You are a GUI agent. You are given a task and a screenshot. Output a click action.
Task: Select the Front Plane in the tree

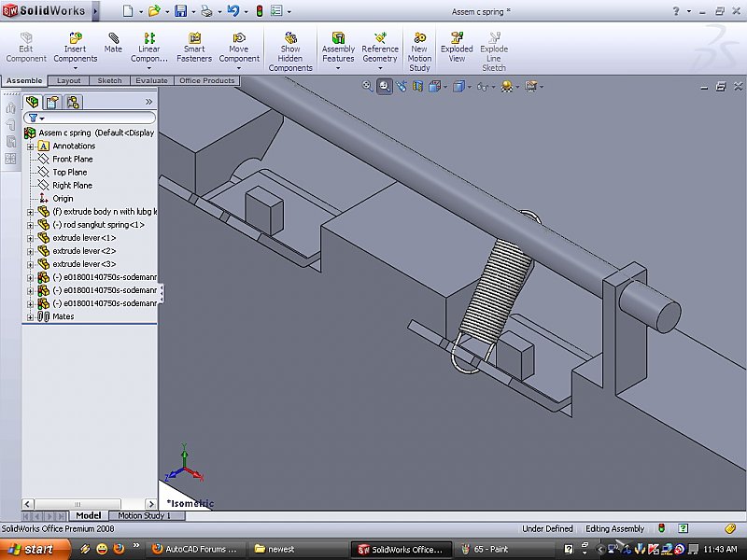click(72, 159)
